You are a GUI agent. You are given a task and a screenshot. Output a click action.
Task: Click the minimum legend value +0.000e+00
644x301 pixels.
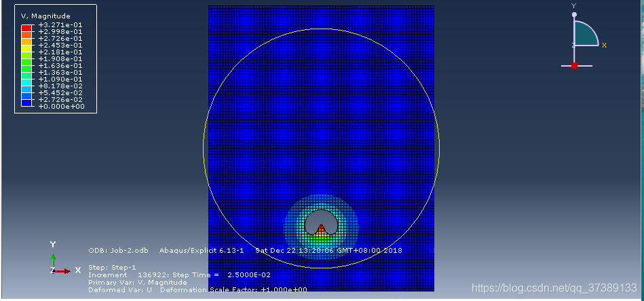click(x=60, y=106)
